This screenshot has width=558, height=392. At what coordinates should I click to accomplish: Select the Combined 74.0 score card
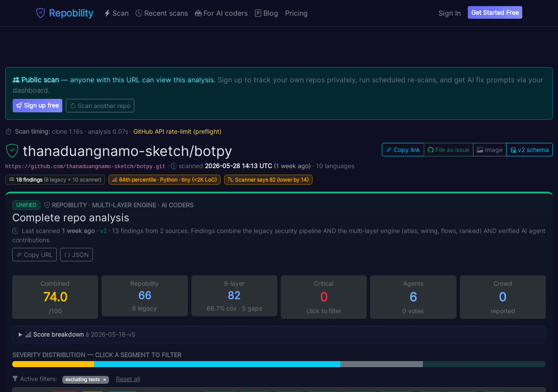(55, 297)
